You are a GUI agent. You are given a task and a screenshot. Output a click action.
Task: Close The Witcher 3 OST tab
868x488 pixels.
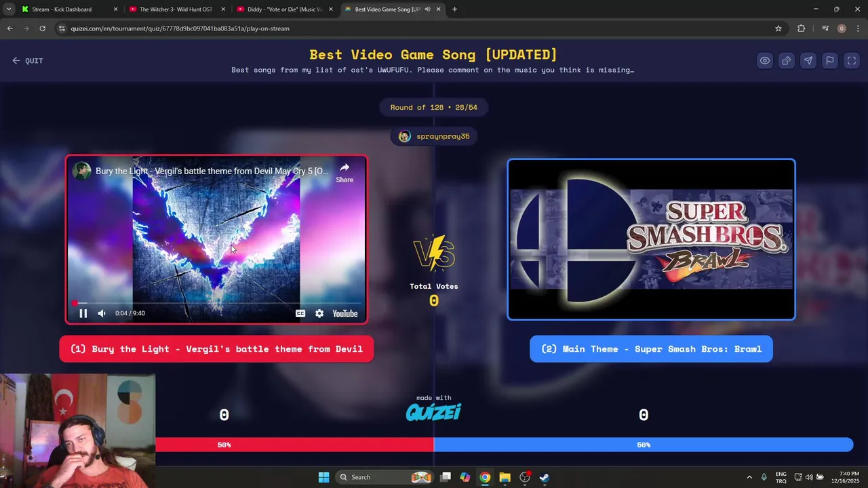point(223,9)
